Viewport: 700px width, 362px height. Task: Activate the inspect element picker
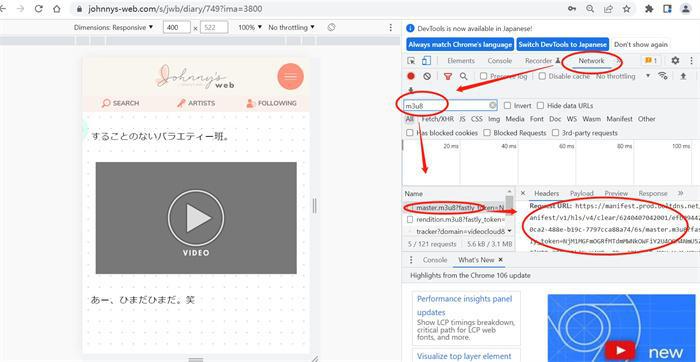tap(411, 61)
